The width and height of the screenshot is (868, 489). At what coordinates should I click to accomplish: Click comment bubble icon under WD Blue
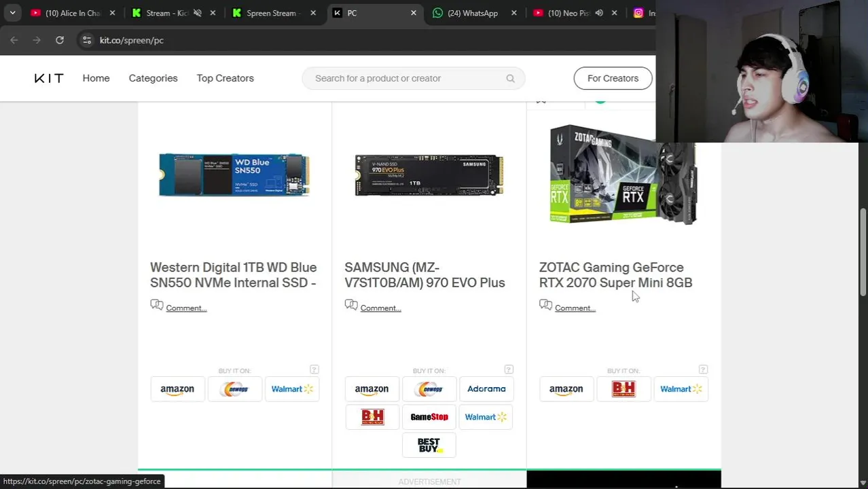point(157,306)
